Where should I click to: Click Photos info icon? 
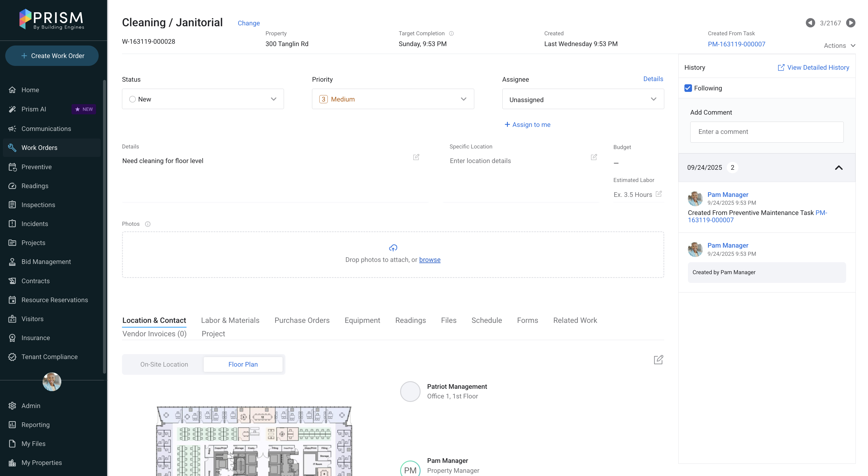(148, 224)
